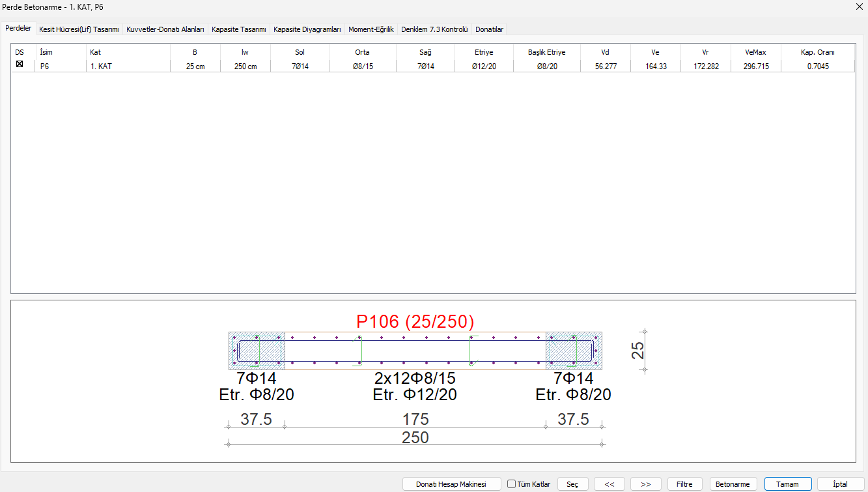868x492 pixels.
Task: Go to next wall with >> button
Action: coord(646,484)
